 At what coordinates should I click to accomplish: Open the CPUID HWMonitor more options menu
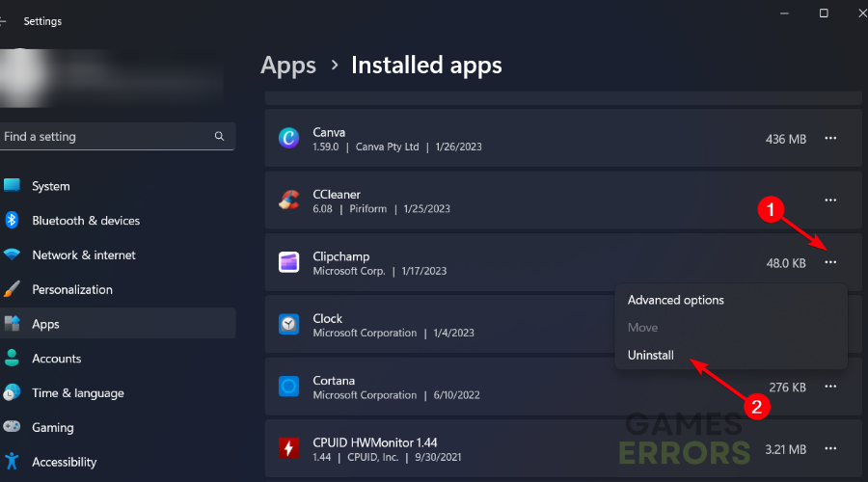[x=830, y=448]
